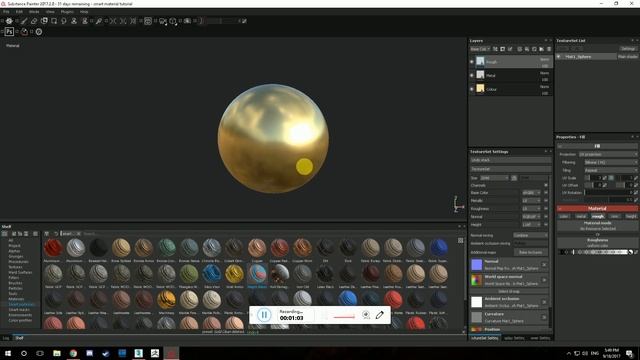Click the shelf filter funnel icon
This screenshot has height=360, width=640.
tap(47, 234)
